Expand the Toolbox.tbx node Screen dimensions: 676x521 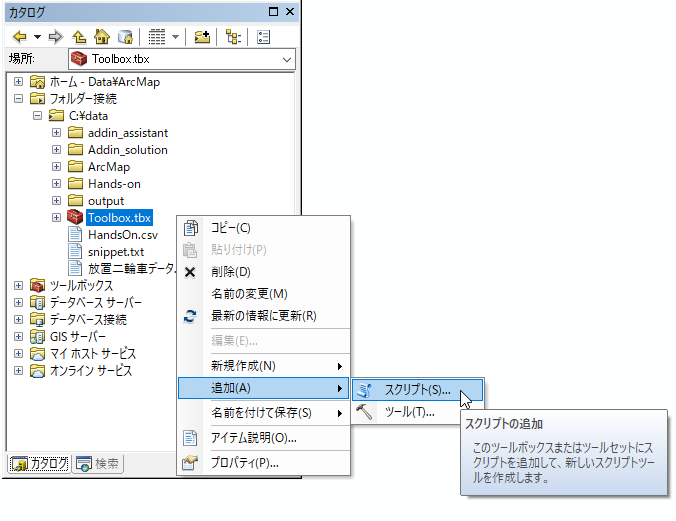56,217
